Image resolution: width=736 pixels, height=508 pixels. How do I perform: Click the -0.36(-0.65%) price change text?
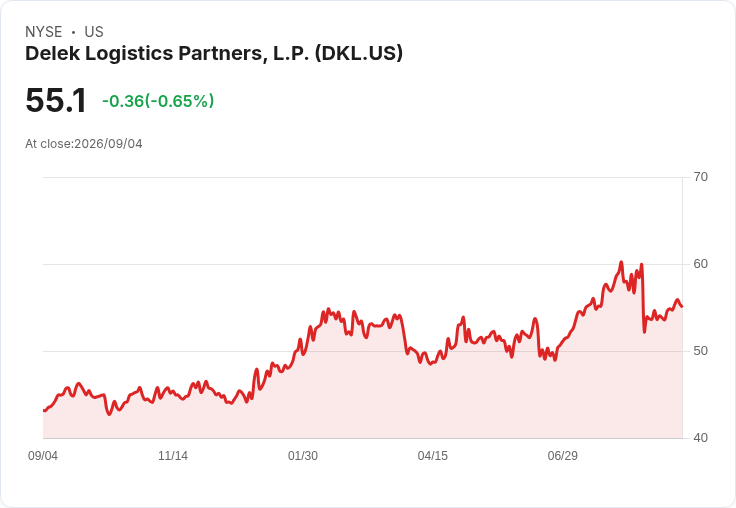click(x=158, y=101)
